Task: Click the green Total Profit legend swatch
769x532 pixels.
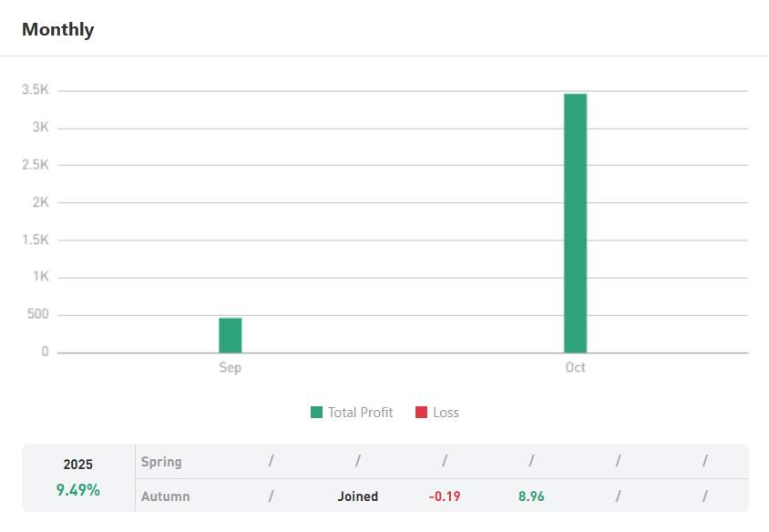Action: point(317,413)
